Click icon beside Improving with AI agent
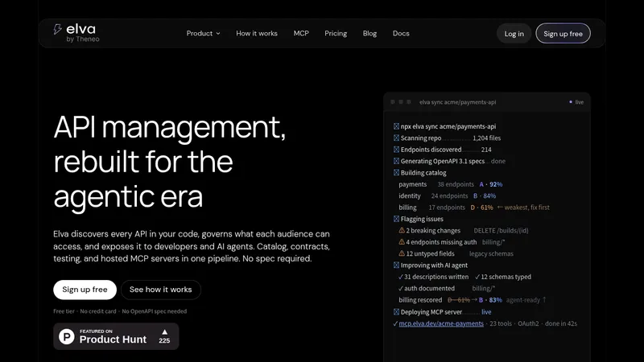 point(396,265)
